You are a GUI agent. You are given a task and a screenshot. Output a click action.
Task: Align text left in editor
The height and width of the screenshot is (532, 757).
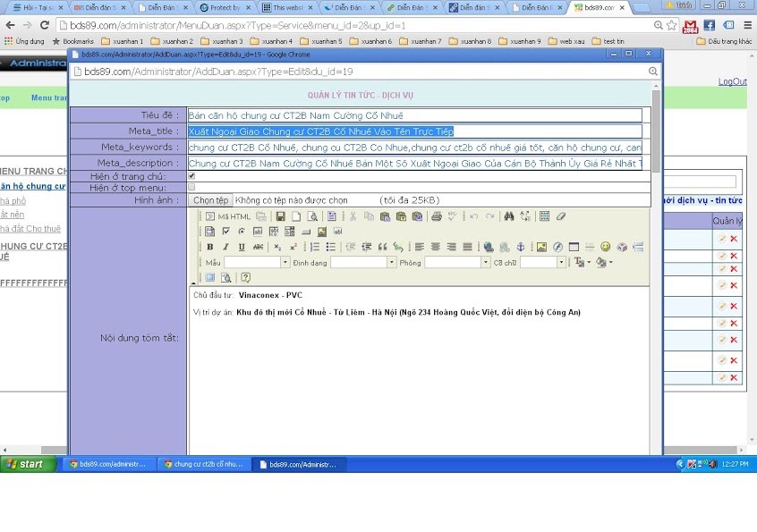[420, 247]
